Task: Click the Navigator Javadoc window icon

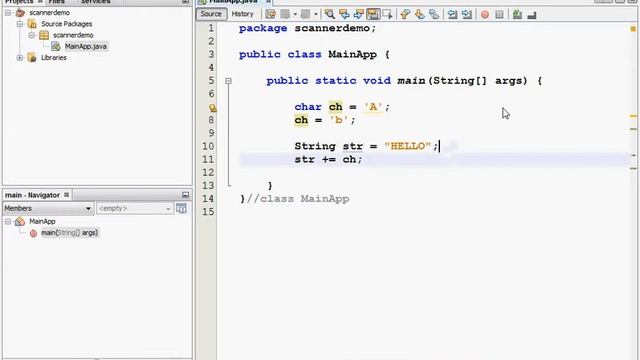Action: (x=182, y=209)
